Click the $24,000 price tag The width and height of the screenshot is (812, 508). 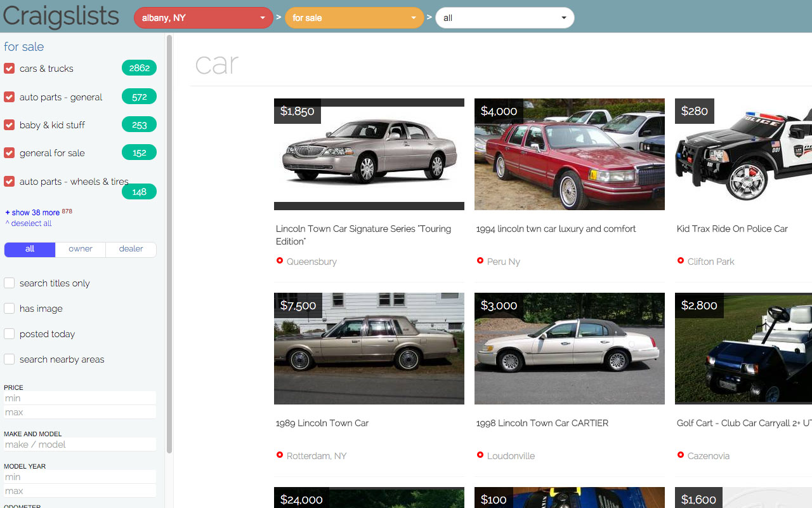(302, 499)
